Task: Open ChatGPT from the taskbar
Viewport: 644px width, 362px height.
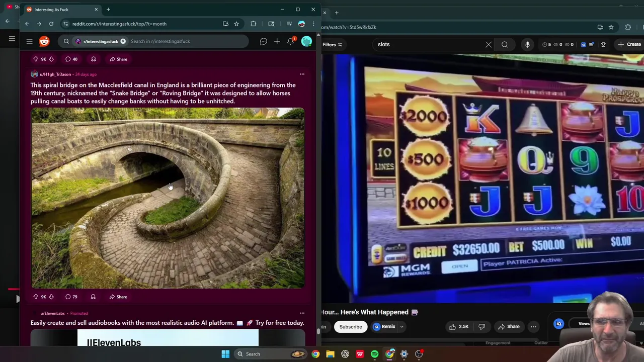Action: pyautogui.click(x=345, y=354)
